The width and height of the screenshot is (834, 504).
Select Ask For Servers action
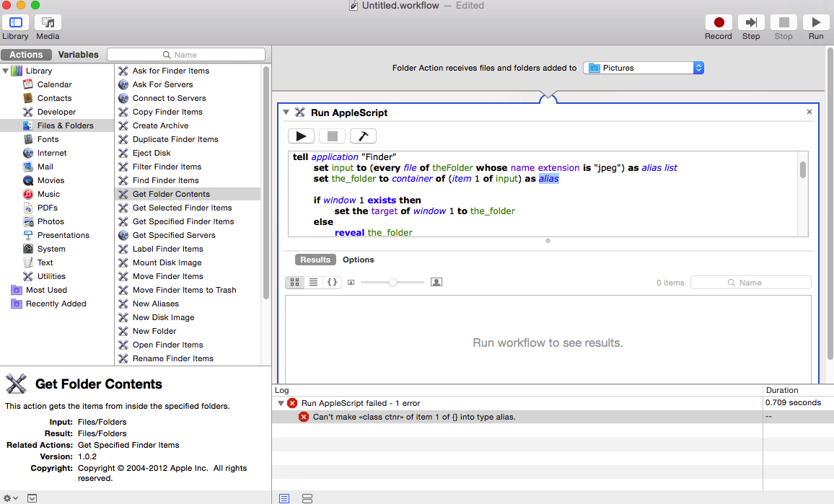point(163,84)
